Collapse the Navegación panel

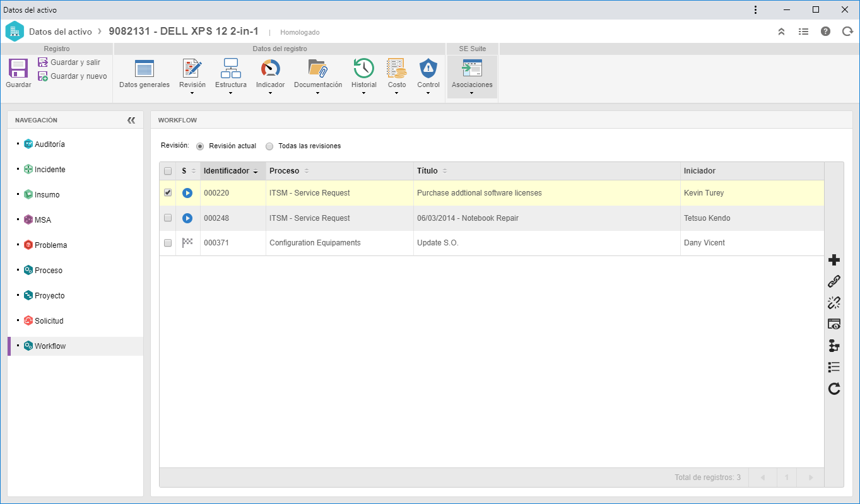131,120
